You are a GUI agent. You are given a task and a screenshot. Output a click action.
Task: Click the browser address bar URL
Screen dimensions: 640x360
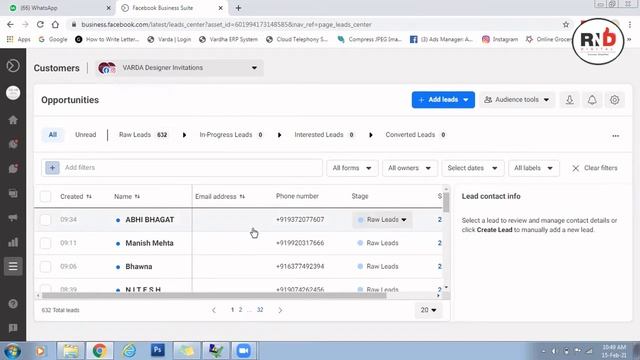[x=227, y=24]
